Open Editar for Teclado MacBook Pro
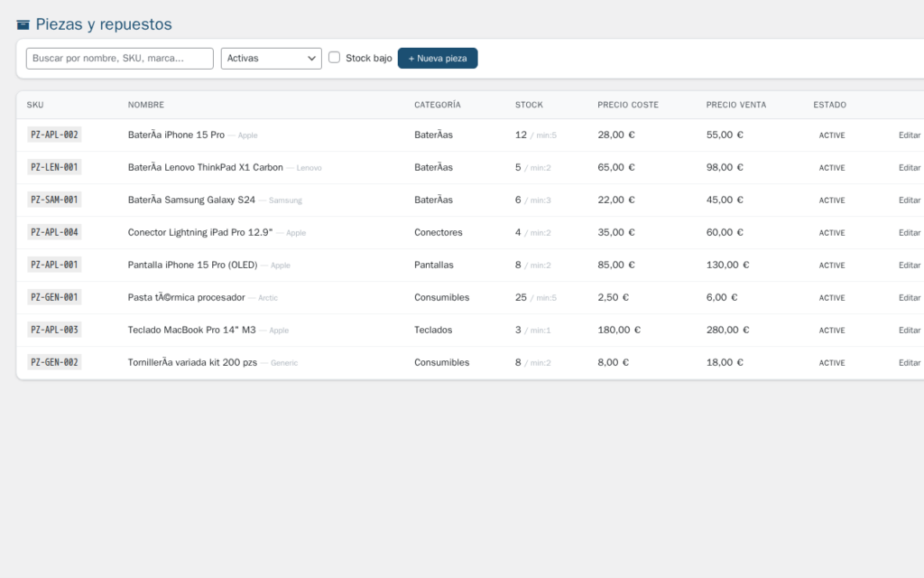Image resolution: width=924 pixels, height=578 pixels. 909,331
